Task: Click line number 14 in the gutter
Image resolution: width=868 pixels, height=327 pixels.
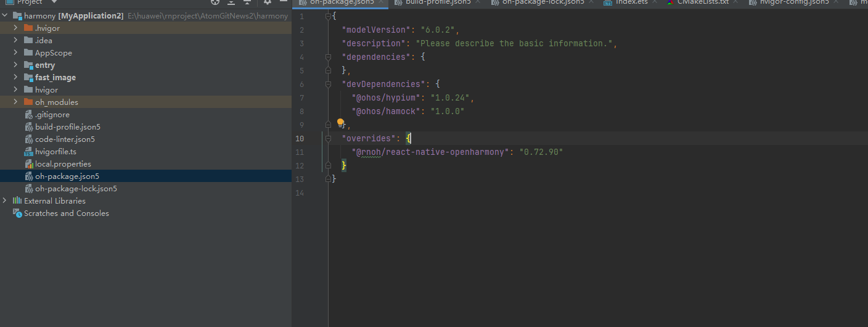Action: (x=300, y=192)
